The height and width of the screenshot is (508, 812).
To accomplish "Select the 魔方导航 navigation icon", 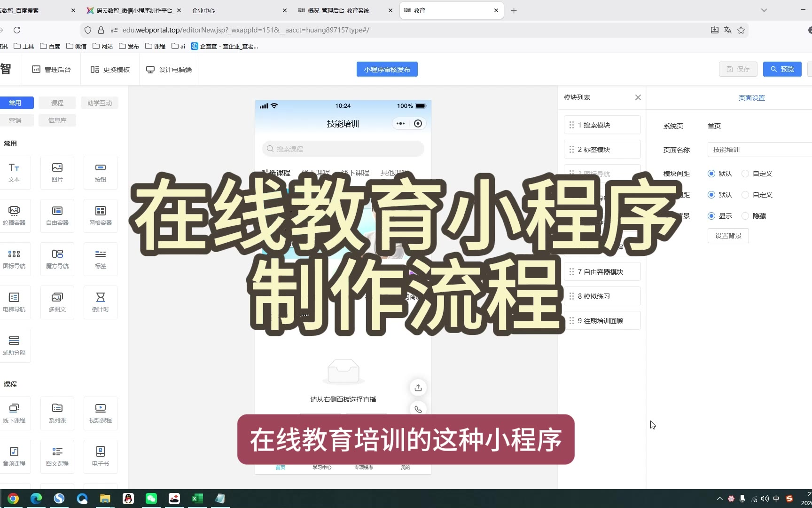I will [x=57, y=259].
